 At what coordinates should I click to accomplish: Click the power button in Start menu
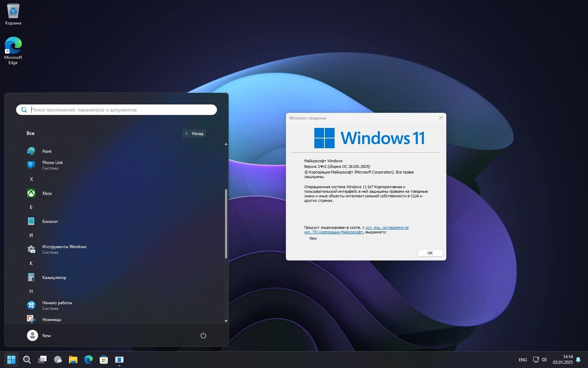coord(203,335)
